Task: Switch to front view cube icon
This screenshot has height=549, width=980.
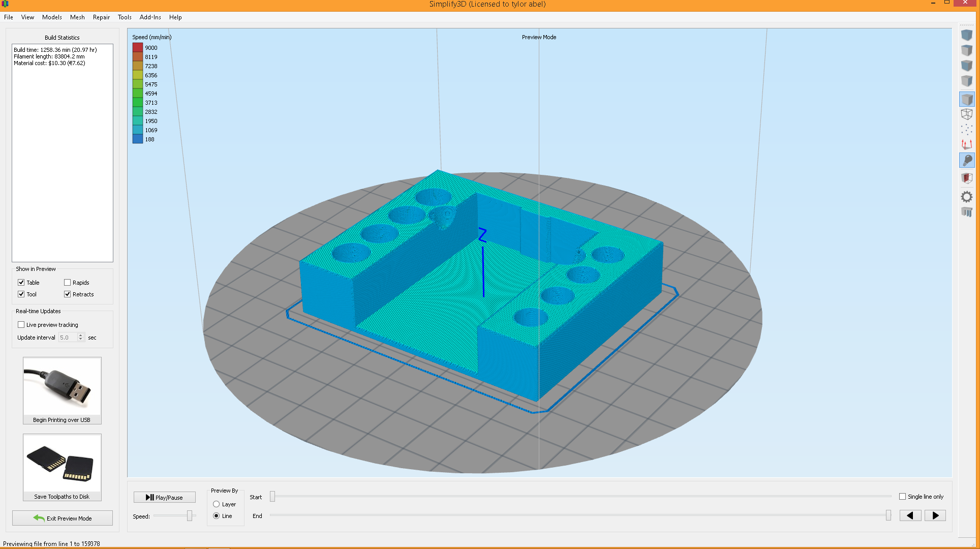Action: point(966,66)
